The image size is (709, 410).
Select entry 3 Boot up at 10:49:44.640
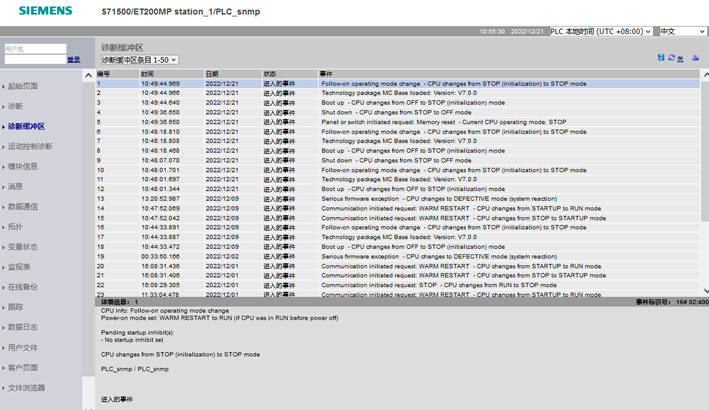397,103
